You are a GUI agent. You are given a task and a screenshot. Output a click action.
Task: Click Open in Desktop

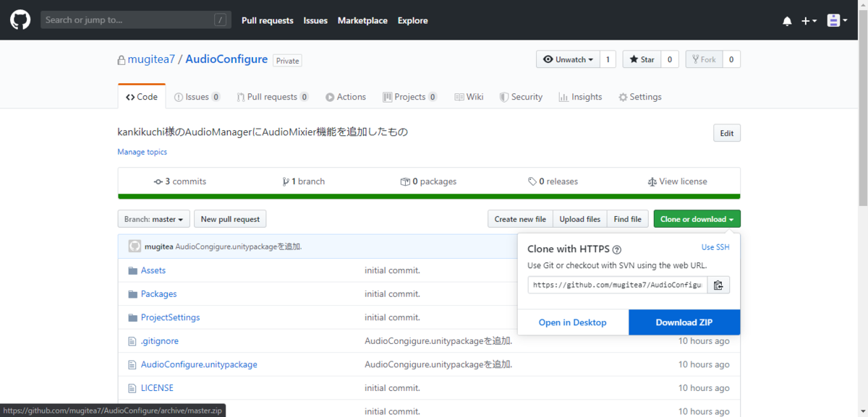(573, 322)
